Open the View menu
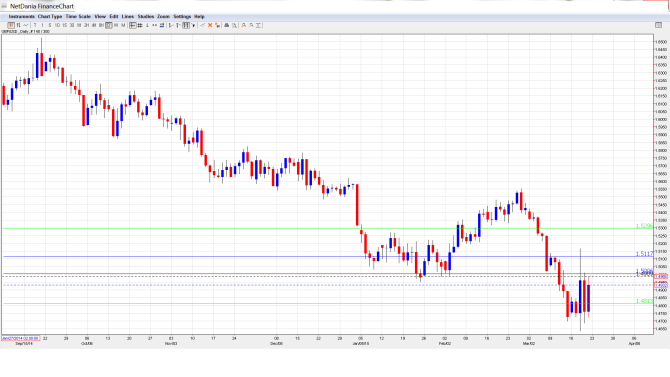 pyautogui.click(x=100, y=17)
